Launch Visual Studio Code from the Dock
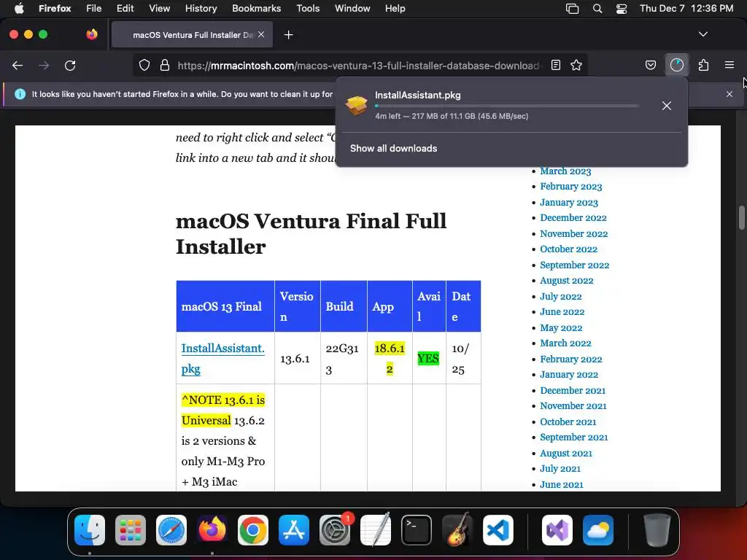Image resolution: width=747 pixels, height=560 pixels. pos(498,530)
